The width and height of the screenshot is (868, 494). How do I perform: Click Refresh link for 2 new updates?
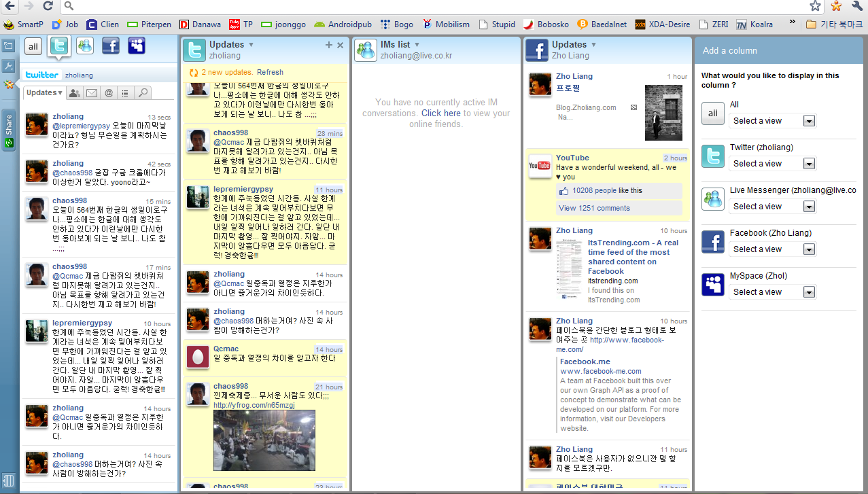click(x=270, y=72)
